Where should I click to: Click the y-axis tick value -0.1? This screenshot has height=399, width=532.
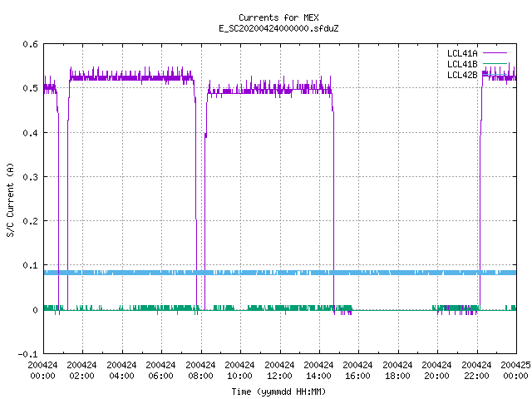pyautogui.click(x=27, y=354)
